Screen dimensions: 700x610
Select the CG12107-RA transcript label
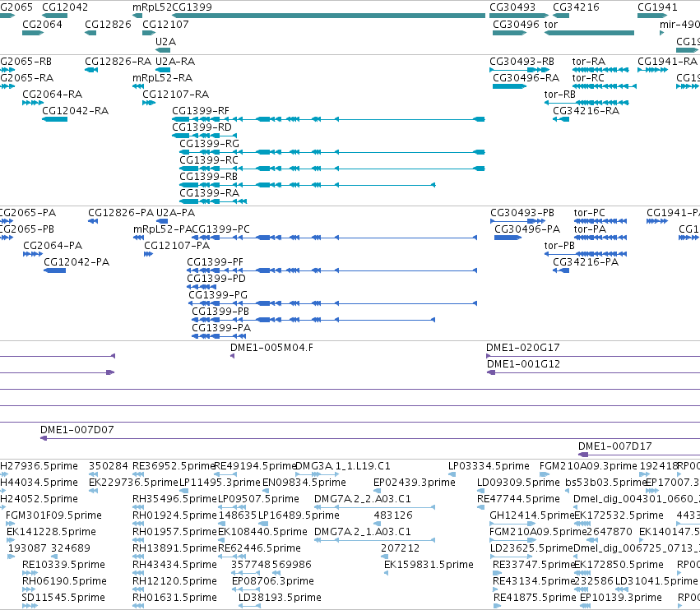point(175,95)
